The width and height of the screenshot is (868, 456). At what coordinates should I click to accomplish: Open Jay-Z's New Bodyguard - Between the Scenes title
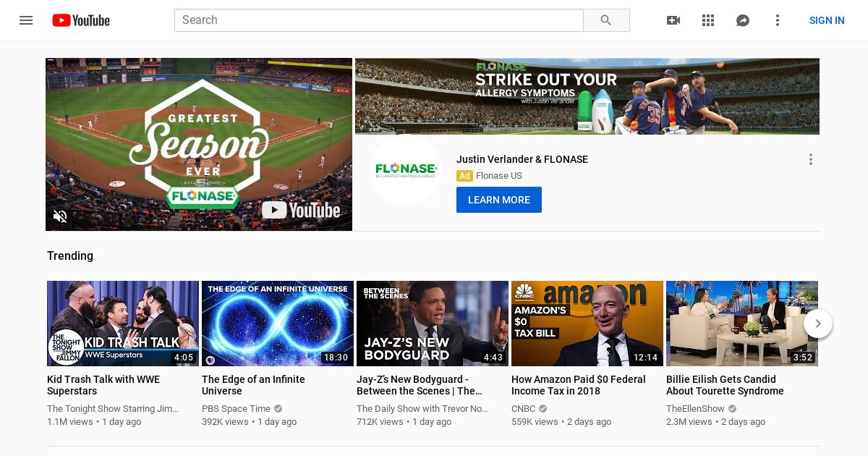click(x=420, y=385)
